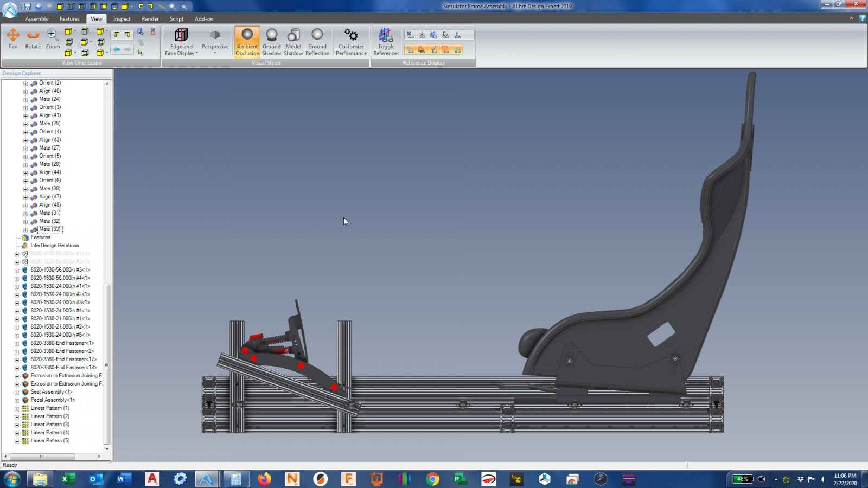This screenshot has width=868, height=488.
Task: Select the Features folder in tree
Action: 40,237
